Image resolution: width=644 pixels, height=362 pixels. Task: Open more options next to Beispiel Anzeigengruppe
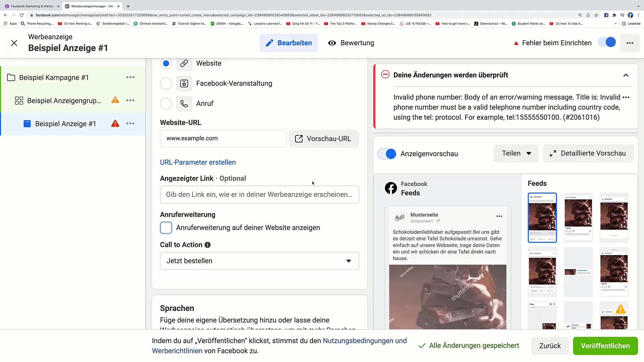(x=130, y=101)
